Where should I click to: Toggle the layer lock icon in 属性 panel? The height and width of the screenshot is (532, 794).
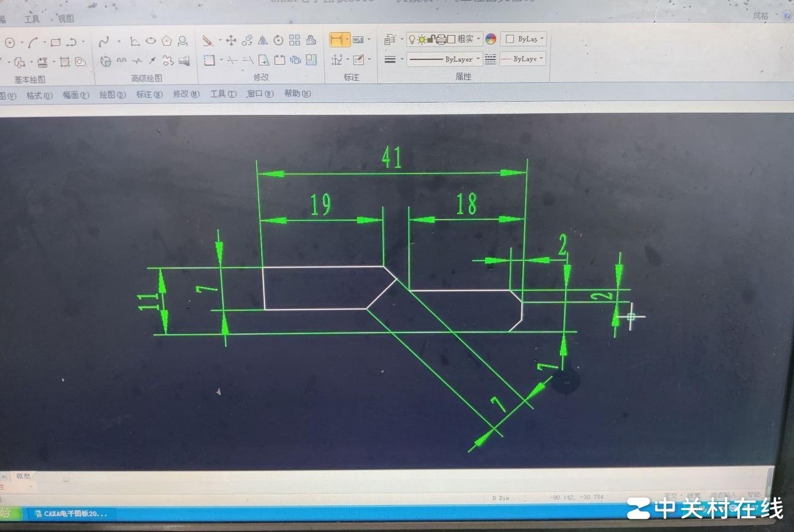(431, 39)
